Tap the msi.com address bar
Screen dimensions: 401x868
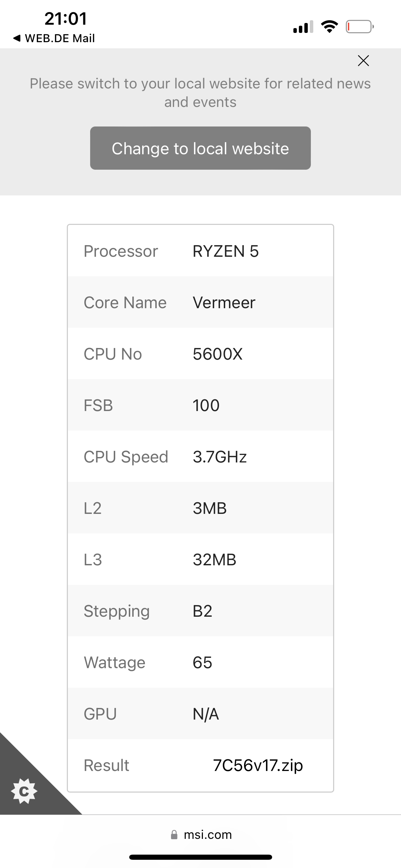(201, 835)
